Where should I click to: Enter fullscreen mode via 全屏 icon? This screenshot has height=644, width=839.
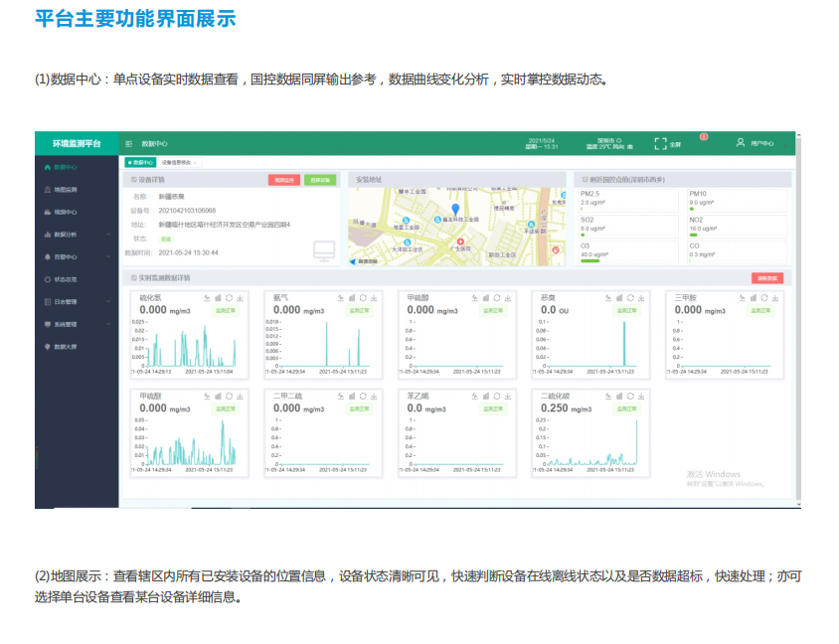tap(661, 144)
